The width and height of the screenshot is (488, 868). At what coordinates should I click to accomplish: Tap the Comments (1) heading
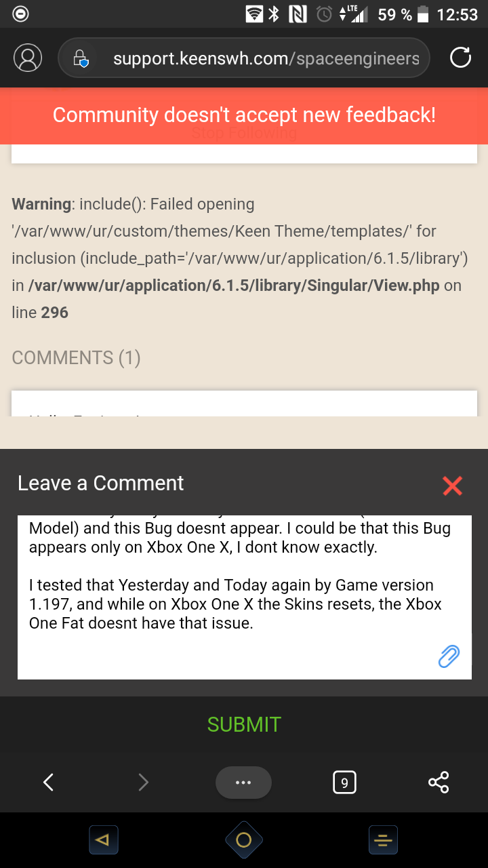(x=76, y=357)
